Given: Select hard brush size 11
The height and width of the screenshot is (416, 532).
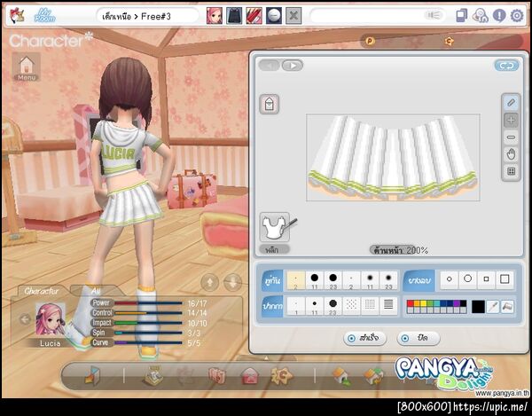Looking at the screenshot, I should pos(315,280).
